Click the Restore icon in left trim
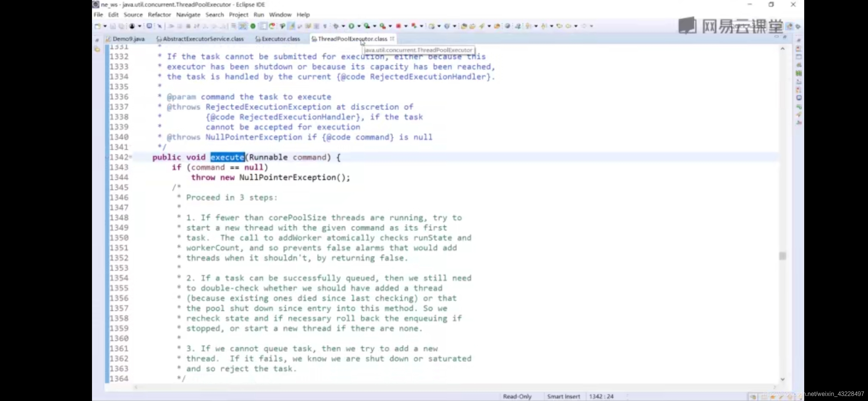This screenshot has width=868, height=401. coord(97,40)
